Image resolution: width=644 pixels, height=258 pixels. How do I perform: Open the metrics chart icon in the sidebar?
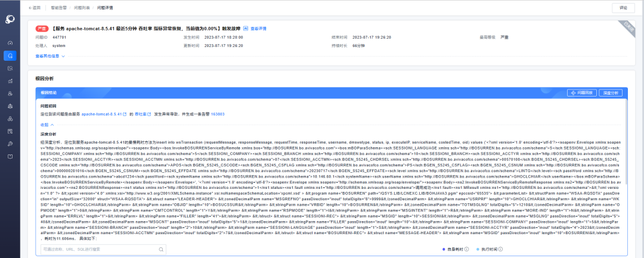pos(10,81)
